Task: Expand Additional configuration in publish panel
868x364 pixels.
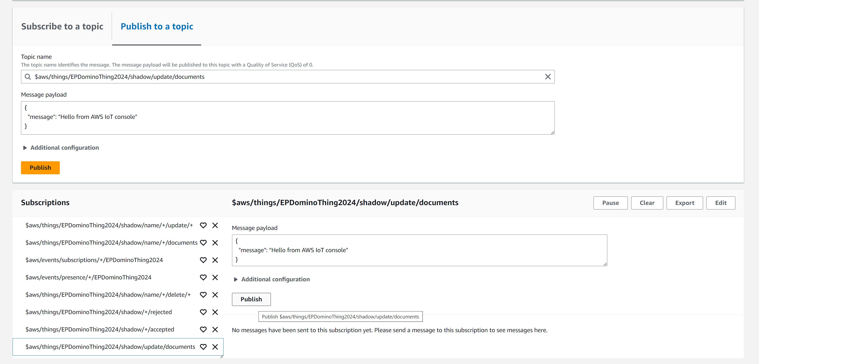Action: (61, 148)
